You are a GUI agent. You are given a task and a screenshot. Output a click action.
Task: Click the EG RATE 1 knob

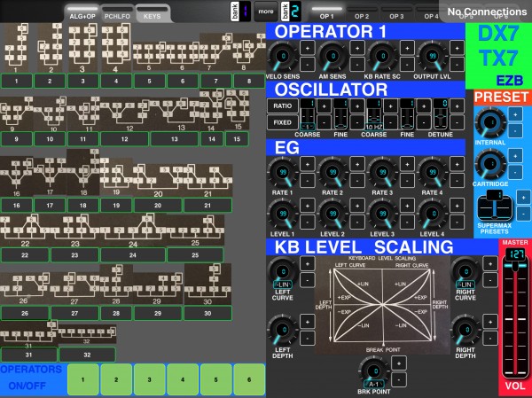coord(283,172)
